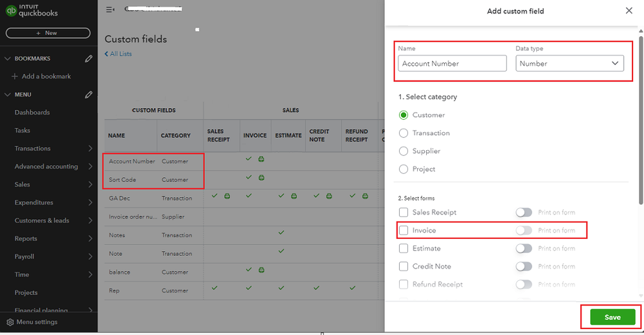
Task: Save the custom field
Action: 612,317
